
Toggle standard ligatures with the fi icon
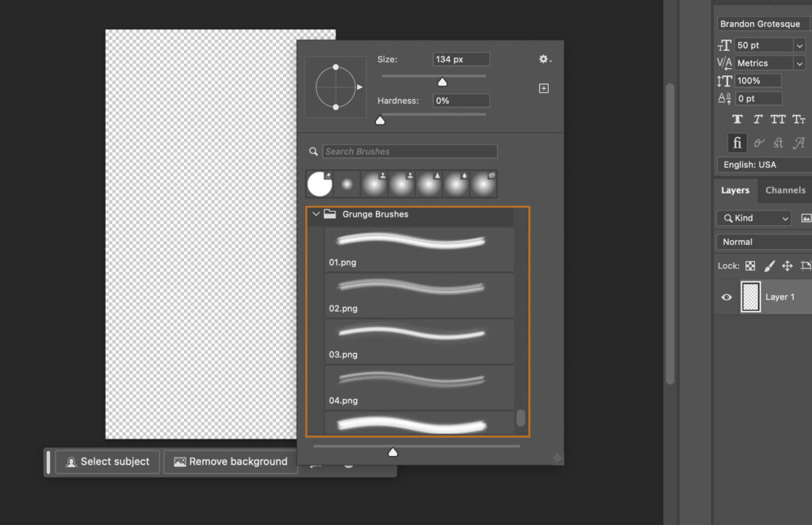click(x=737, y=143)
